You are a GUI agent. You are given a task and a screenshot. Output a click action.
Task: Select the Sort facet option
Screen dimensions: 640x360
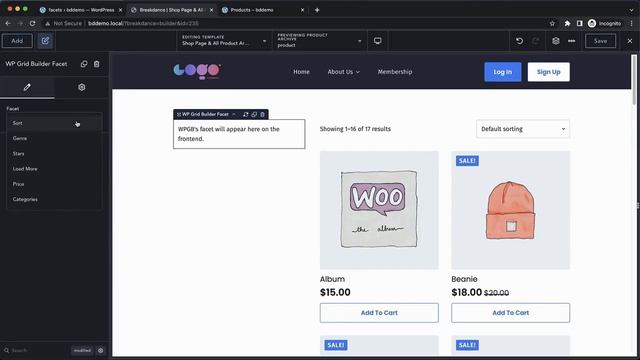[54, 123]
